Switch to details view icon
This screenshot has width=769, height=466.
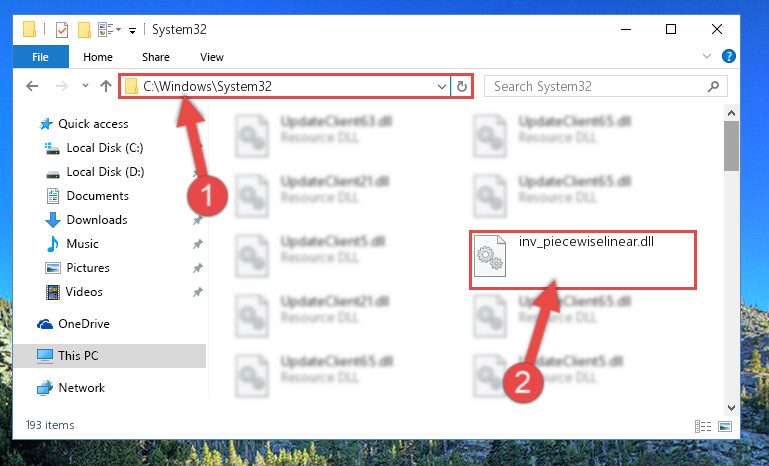(703, 426)
